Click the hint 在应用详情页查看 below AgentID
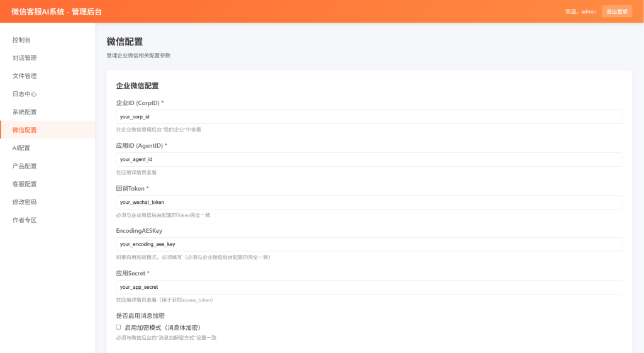This screenshot has height=353, width=644. click(136, 172)
